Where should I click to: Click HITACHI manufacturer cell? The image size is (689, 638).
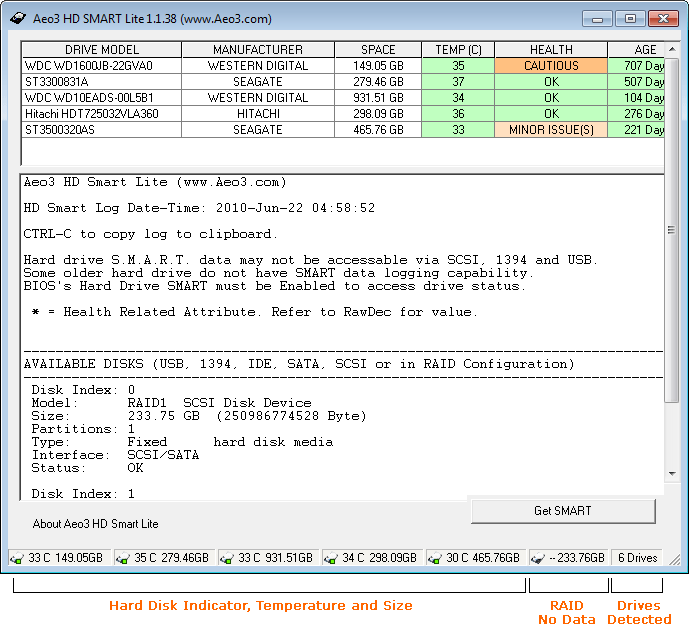(258, 114)
